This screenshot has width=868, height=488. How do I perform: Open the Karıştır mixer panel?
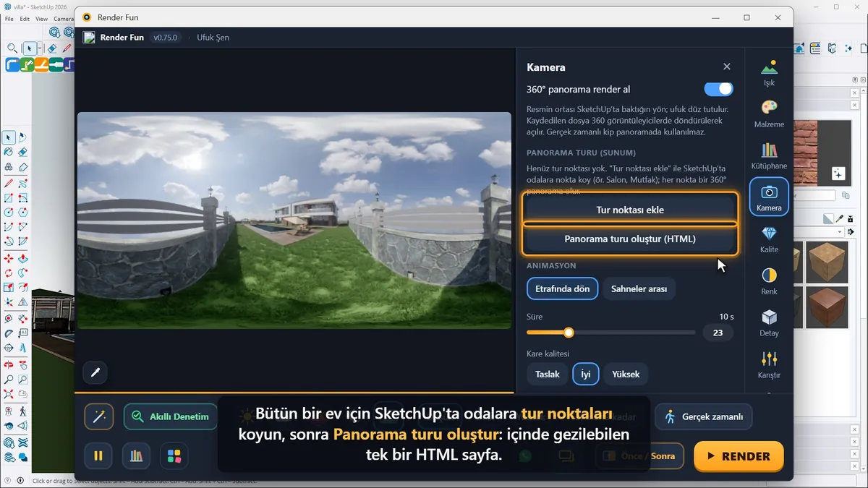point(769,364)
